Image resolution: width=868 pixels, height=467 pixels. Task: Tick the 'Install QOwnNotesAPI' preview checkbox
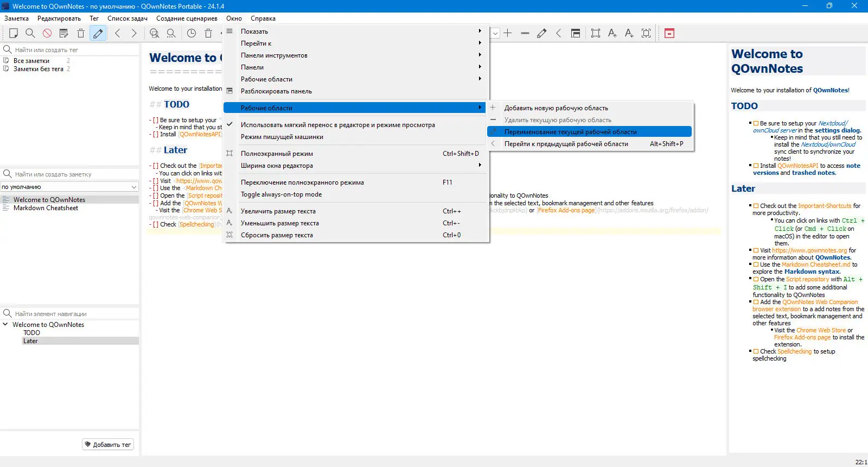tap(756, 166)
